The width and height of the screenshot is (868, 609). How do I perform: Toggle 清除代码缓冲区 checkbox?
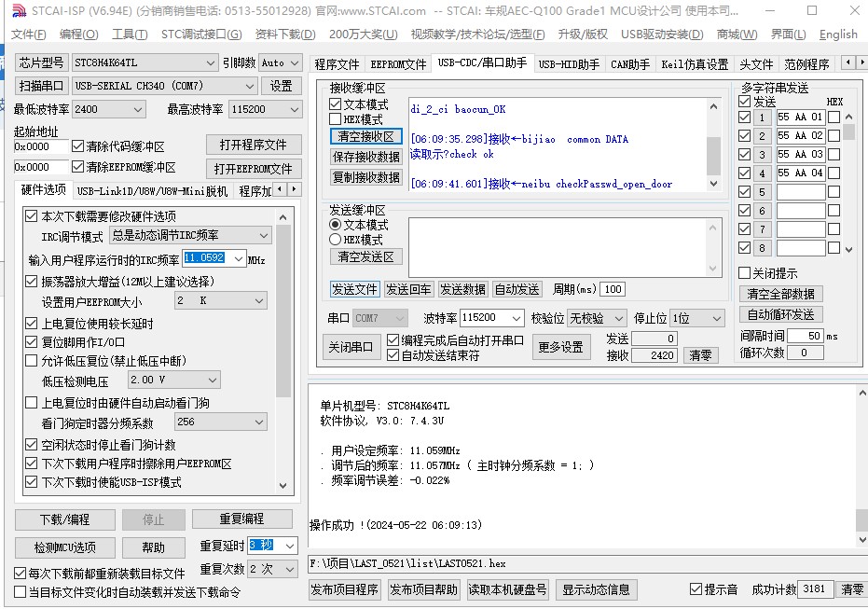78,146
